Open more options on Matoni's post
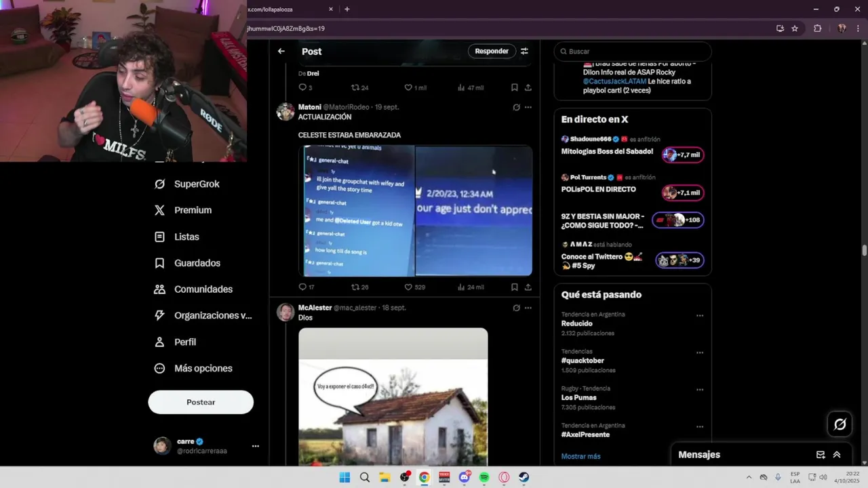 tap(528, 107)
